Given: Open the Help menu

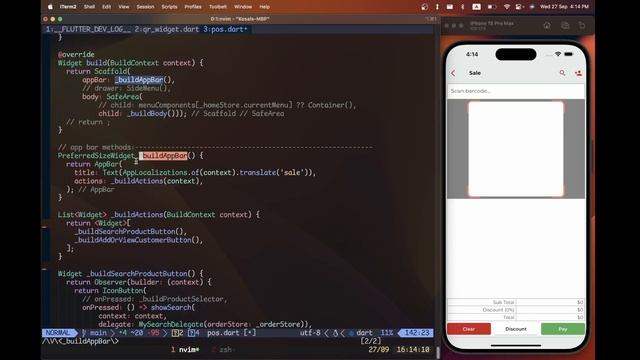Looking at the screenshot, I should click(x=264, y=7).
